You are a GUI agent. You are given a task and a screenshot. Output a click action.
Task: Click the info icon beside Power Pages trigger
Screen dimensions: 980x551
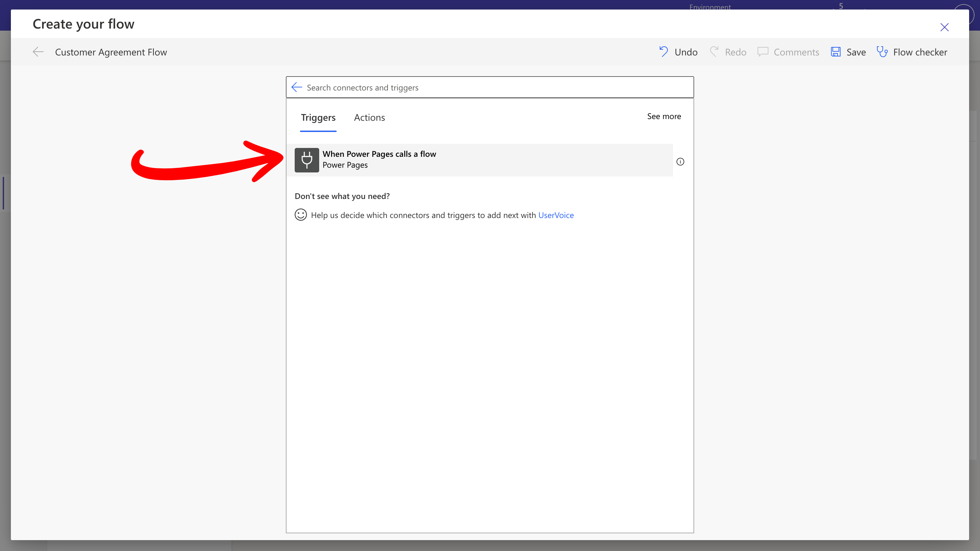pos(680,162)
